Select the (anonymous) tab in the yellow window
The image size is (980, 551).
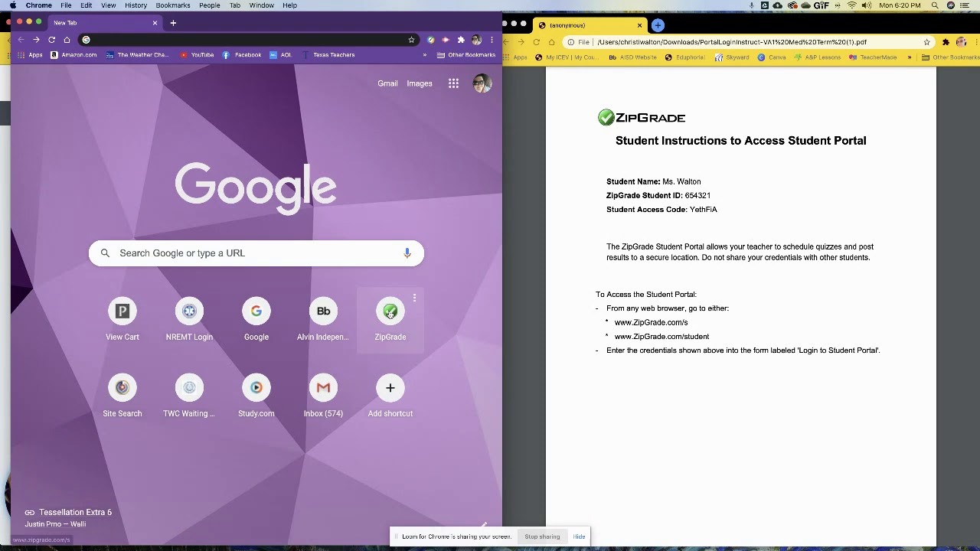click(x=590, y=25)
